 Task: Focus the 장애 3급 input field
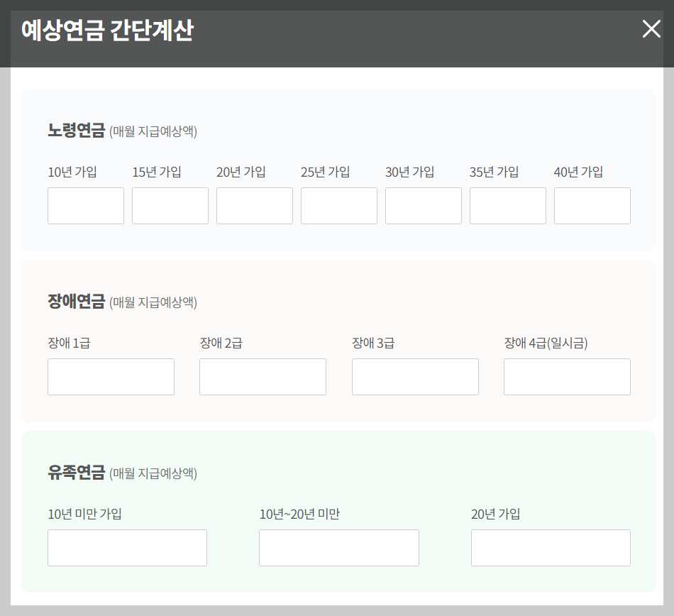[x=415, y=377]
